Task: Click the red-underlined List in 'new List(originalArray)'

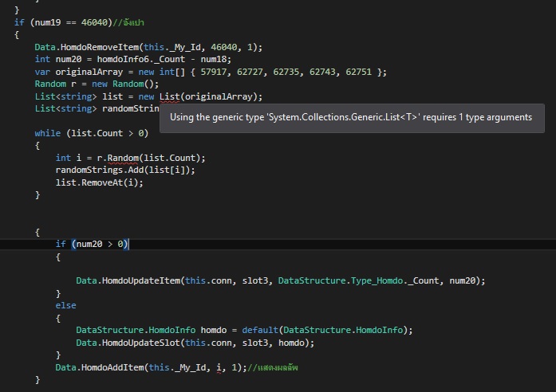Action: (169, 96)
